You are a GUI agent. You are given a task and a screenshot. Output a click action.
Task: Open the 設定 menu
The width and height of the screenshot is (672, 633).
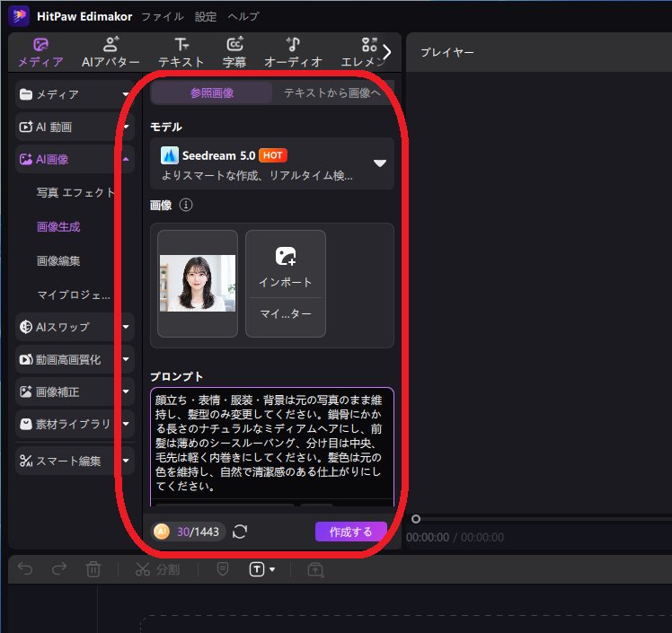pyautogui.click(x=206, y=17)
